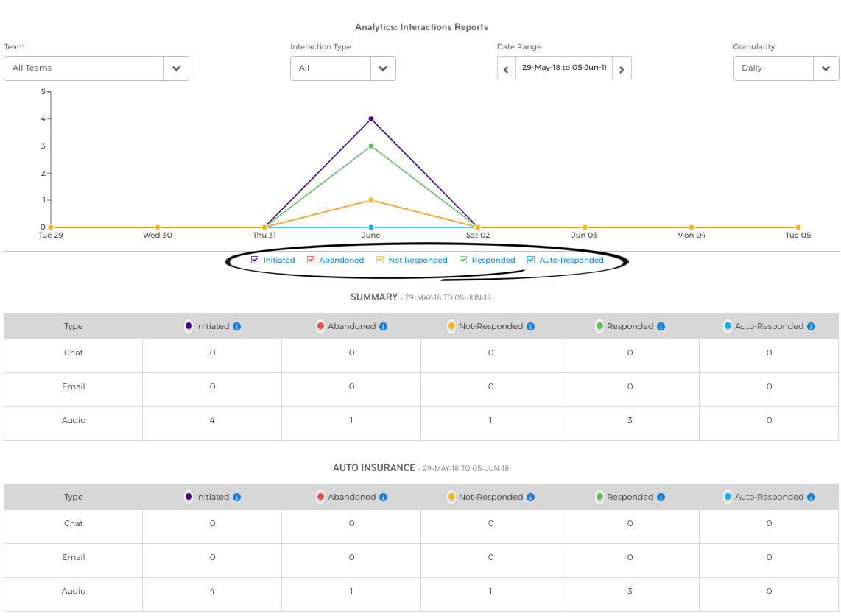Open the Interaction Type dropdown
The image size is (841, 616).
click(x=382, y=68)
